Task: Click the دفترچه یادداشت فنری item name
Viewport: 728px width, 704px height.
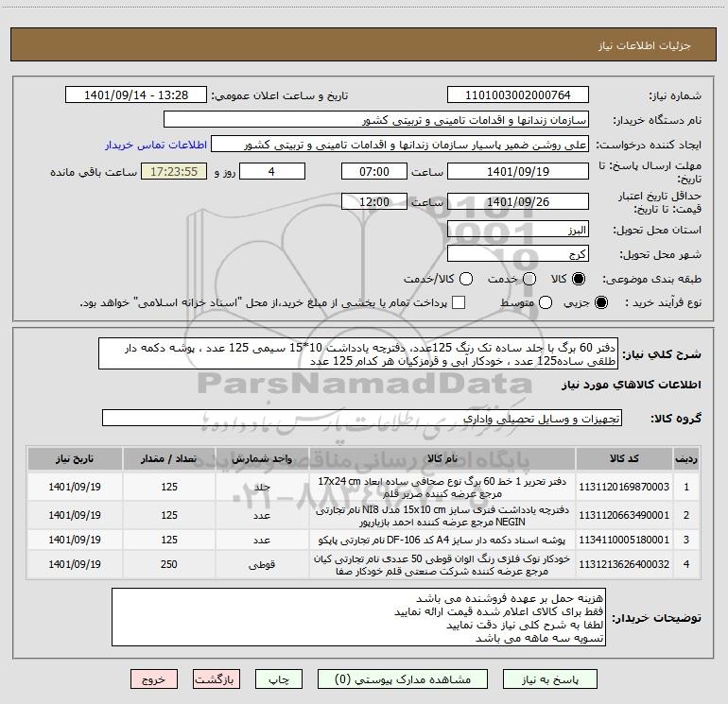Action: pyautogui.click(x=442, y=516)
